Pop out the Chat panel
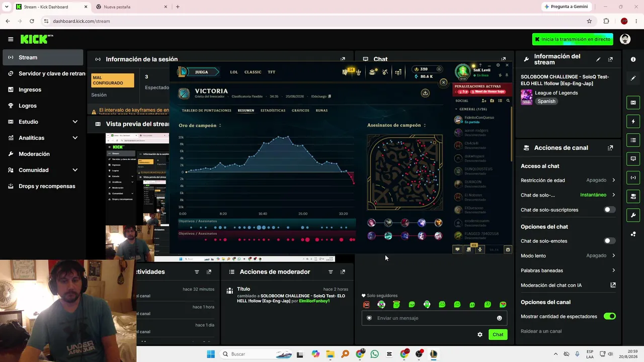The width and height of the screenshot is (644, 362). 504,59
